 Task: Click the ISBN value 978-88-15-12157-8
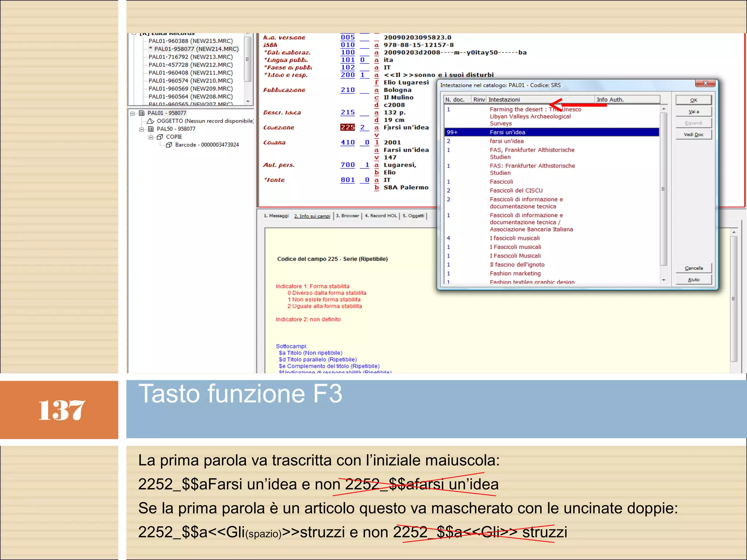coord(418,45)
